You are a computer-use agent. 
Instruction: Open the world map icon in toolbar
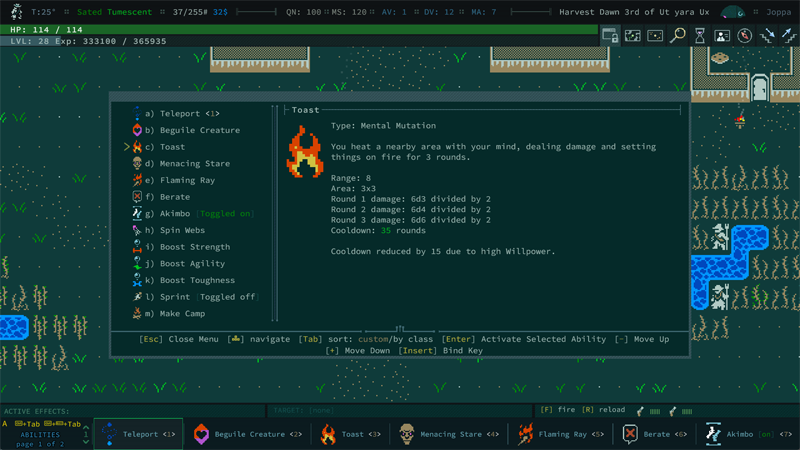point(633,35)
